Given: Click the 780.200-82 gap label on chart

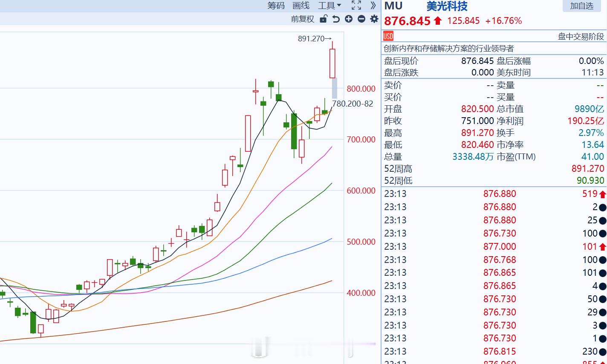Looking at the screenshot, I should coord(353,104).
